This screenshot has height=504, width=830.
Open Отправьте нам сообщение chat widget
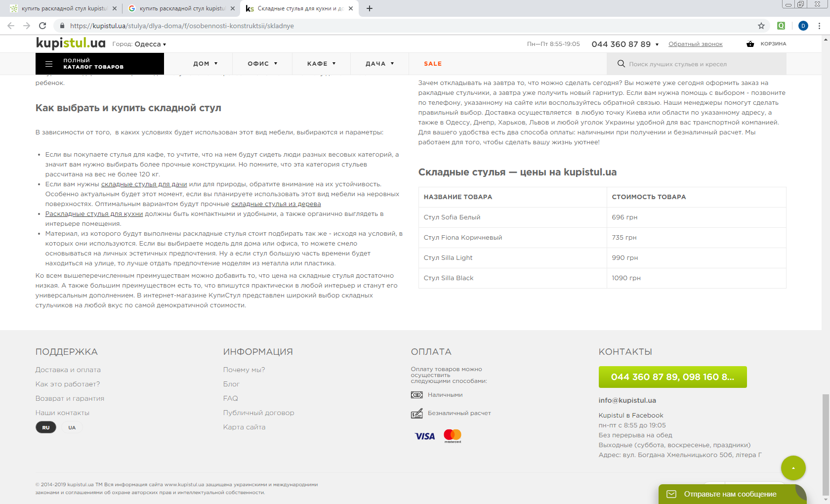(732, 494)
